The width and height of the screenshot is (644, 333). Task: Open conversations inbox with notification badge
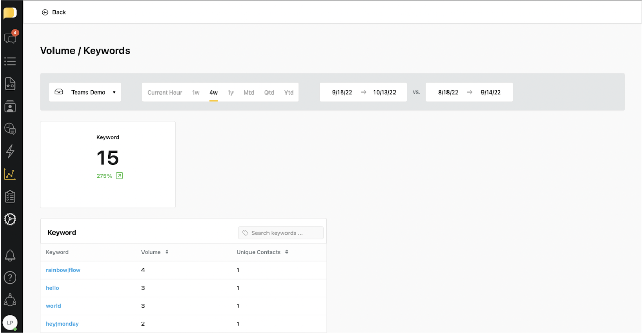(x=10, y=38)
